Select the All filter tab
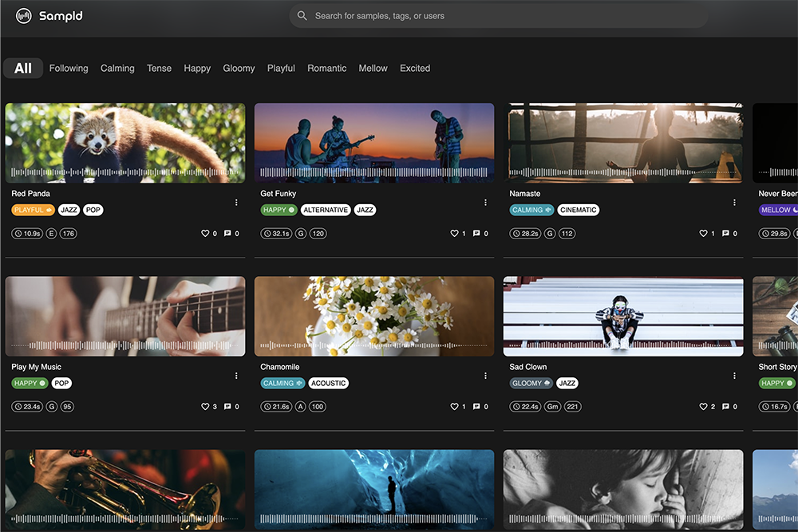Viewport: 798px width, 532px height. [x=23, y=68]
